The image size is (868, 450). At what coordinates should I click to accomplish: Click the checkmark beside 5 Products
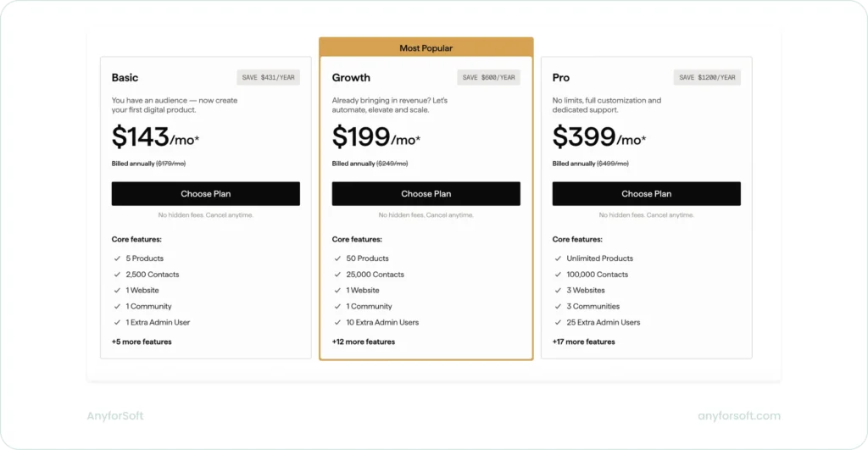[x=116, y=258]
